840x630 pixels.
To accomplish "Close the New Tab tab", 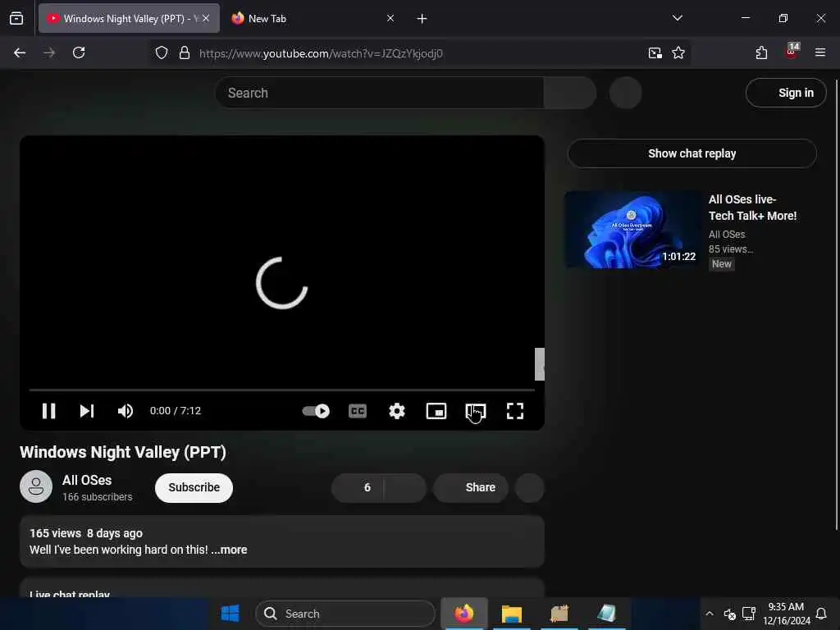I will [x=390, y=18].
